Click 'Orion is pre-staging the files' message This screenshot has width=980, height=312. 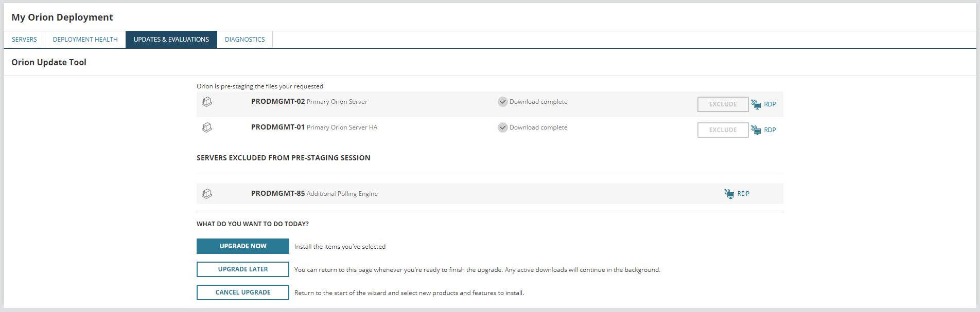coord(260,86)
